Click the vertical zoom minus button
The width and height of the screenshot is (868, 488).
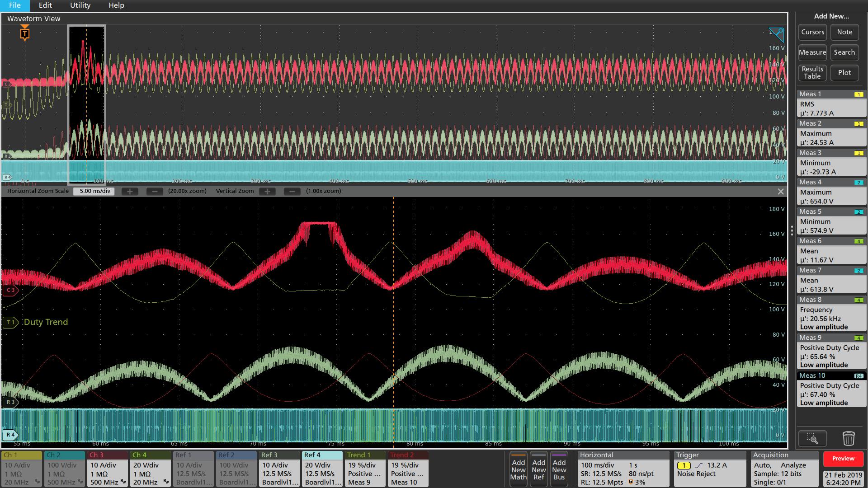point(292,191)
